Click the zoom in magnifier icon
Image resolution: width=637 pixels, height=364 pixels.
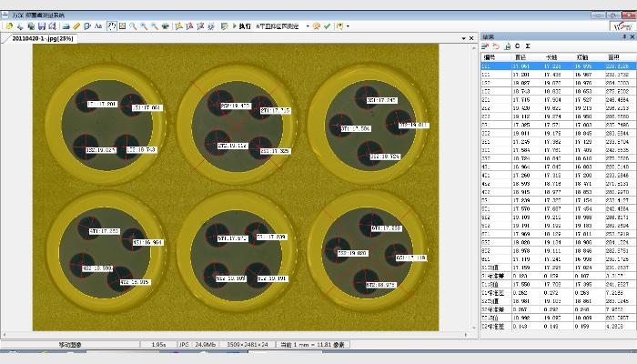(x=134, y=26)
